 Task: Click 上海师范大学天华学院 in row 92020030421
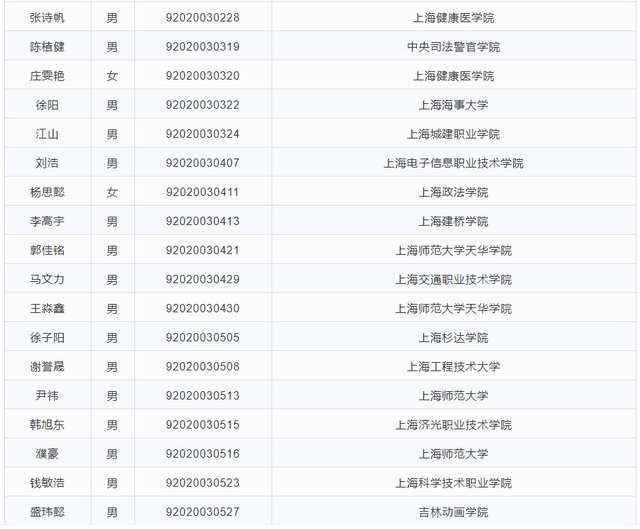(x=453, y=250)
